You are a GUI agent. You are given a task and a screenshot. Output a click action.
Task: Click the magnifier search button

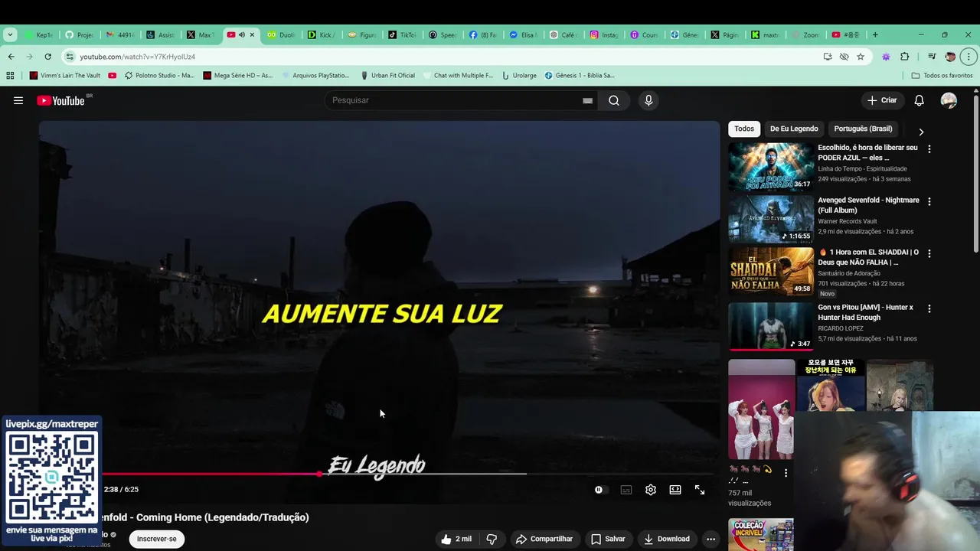coord(614,100)
